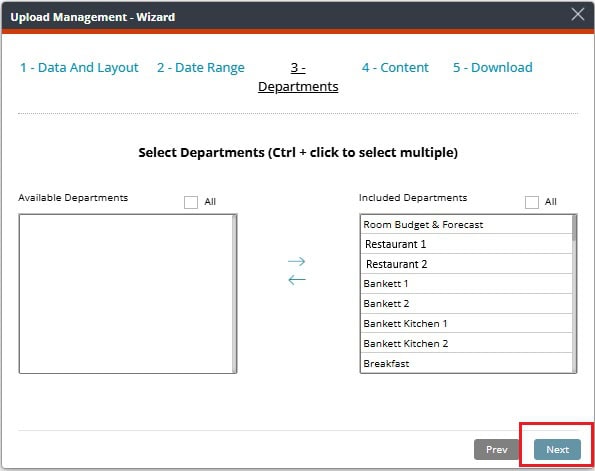Choose Bankett 1 from included departments
The height and width of the screenshot is (471, 595).
pos(466,284)
